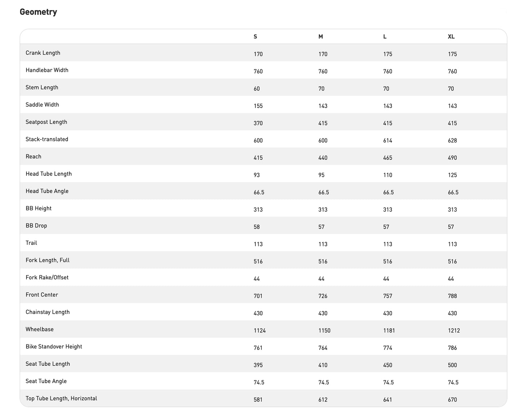Click the Bike Standover Height label
This screenshot has width=525, height=420.
54,347
